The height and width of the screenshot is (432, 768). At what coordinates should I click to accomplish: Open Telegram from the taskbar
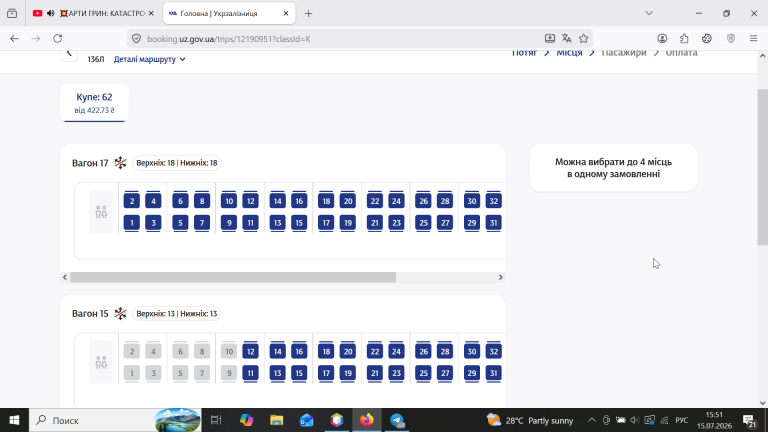(x=397, y=420)
